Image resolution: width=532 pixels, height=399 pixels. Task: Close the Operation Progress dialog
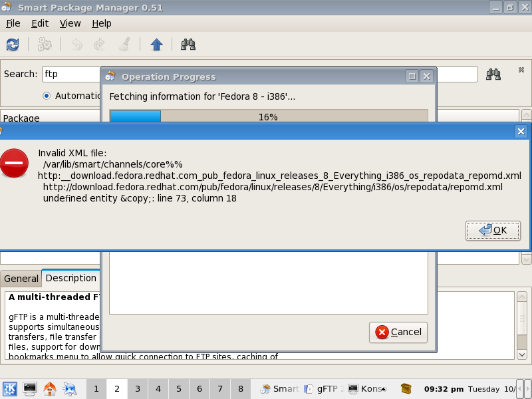pos(426,76)
